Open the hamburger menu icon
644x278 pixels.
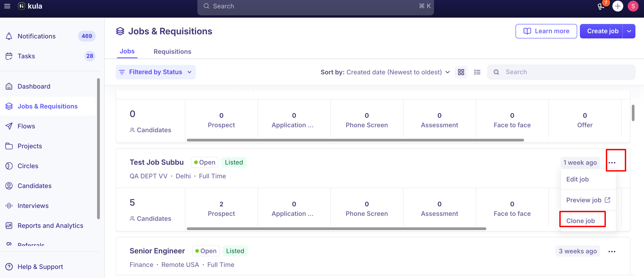coord(7,6)
